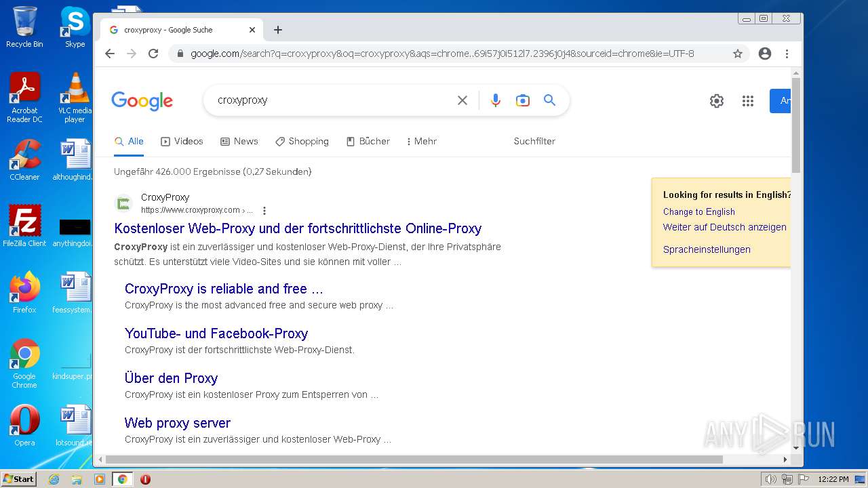Click the taskbar clock showing 12:22 PM

pos(833,479)
